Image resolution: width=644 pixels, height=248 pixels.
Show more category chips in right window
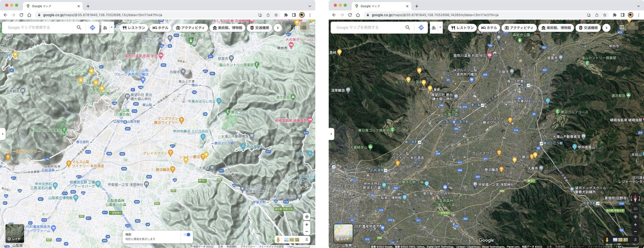(606, 28)
